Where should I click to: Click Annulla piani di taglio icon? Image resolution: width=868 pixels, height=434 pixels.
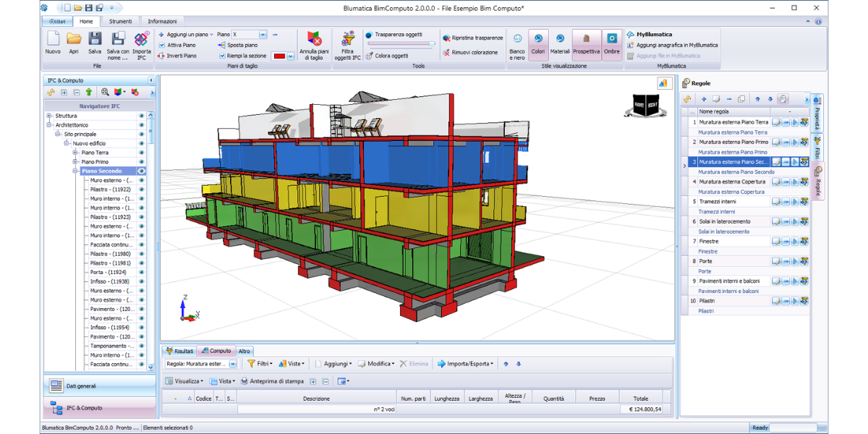click(314, 40)
